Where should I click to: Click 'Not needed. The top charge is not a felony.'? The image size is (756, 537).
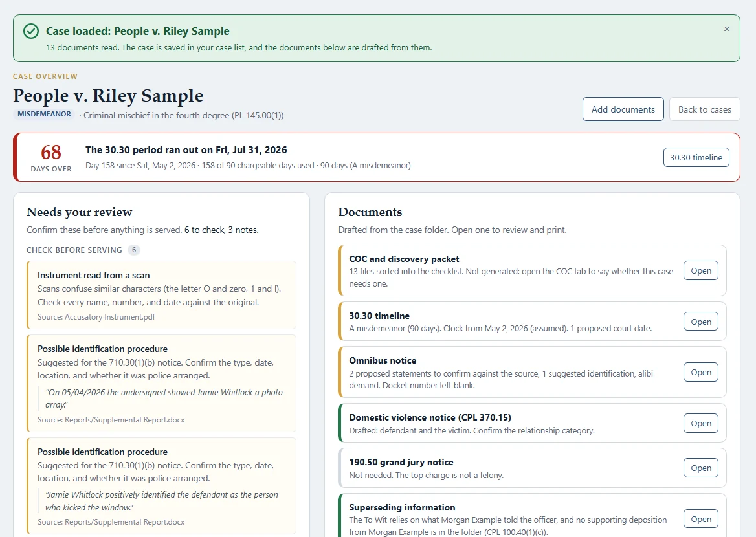426,476
